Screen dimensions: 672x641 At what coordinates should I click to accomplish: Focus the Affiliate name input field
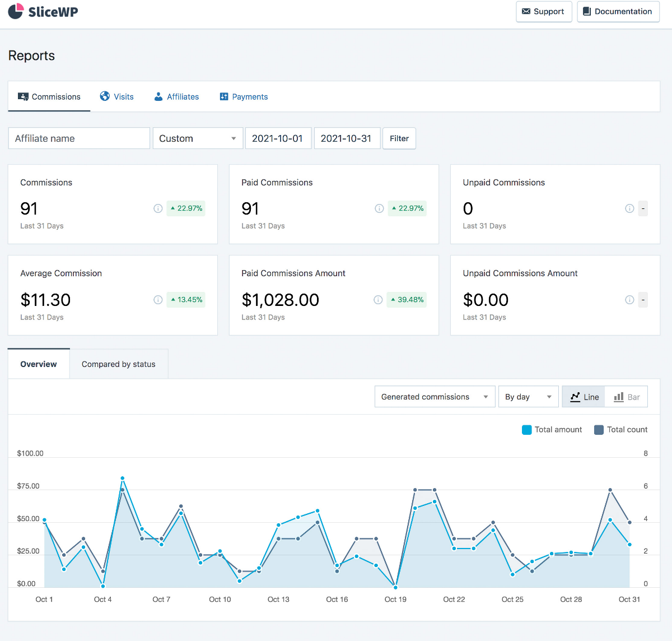tap(79, 138)
